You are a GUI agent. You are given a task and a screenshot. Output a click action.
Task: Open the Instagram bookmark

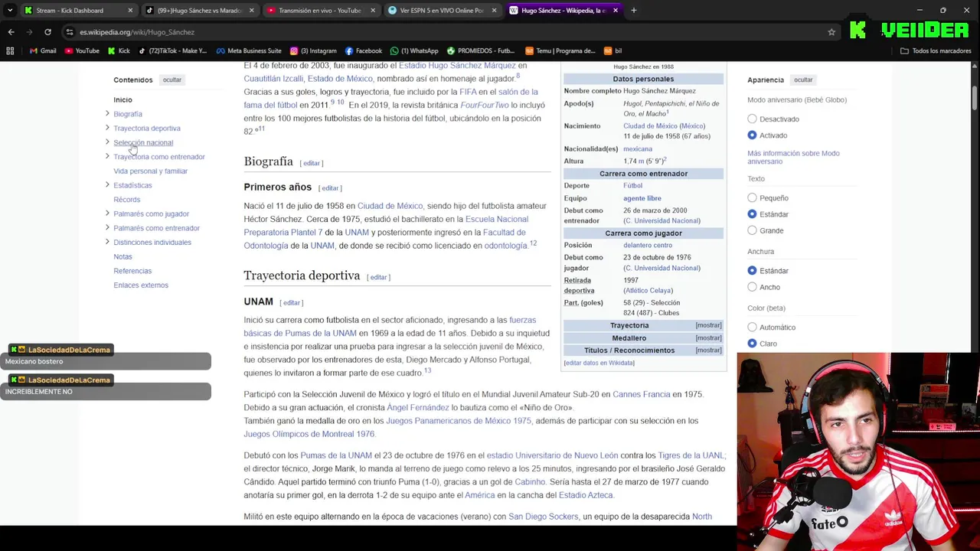(x=313, y=51)
